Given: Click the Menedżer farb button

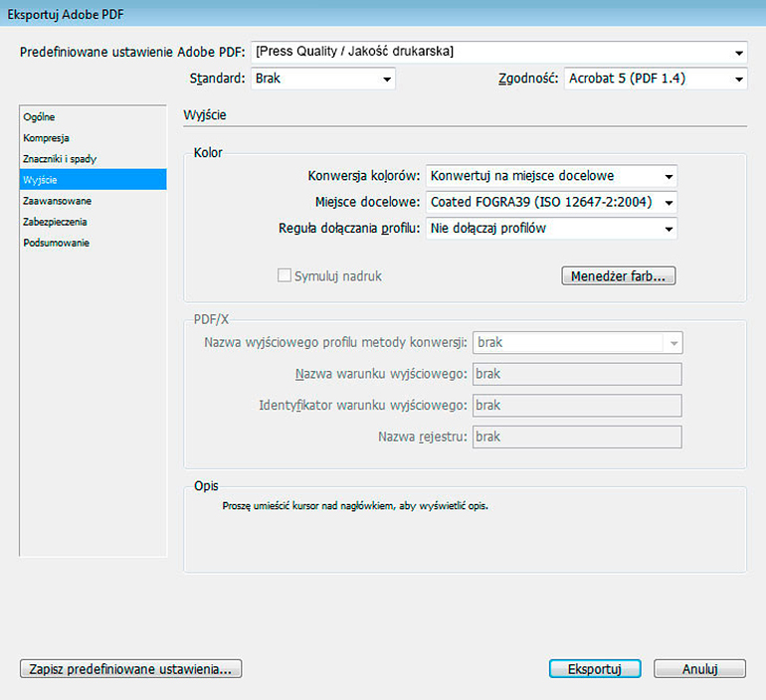Looking at the screenshot, I should tap(619, 275).
